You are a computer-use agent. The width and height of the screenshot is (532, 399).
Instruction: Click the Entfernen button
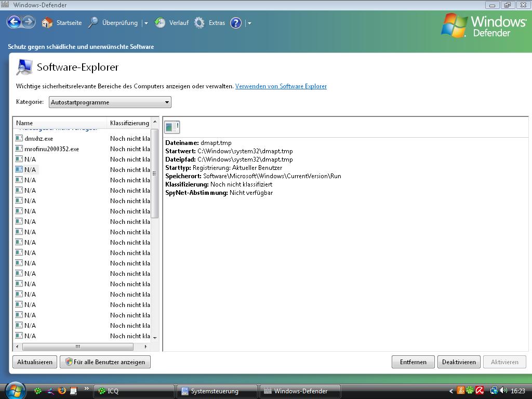[413, 362]
